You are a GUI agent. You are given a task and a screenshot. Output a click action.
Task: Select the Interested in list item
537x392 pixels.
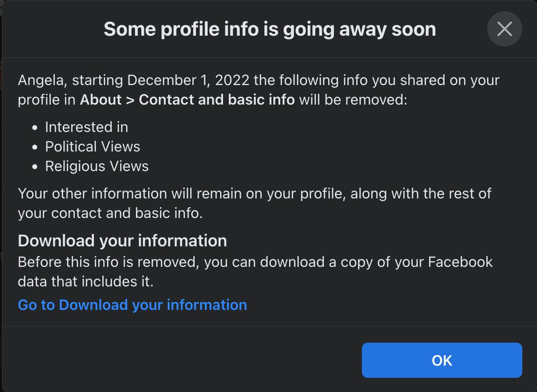(x=87, y=127)
